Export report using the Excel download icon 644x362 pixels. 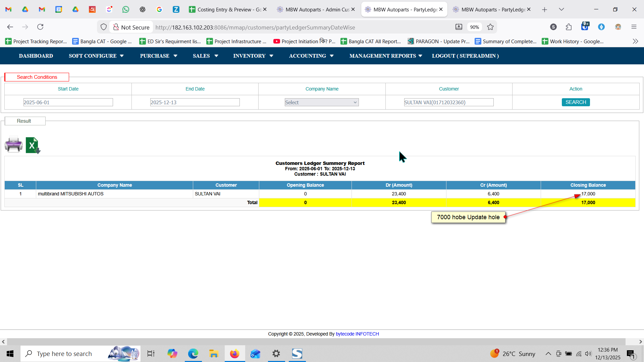click(33, 145)
